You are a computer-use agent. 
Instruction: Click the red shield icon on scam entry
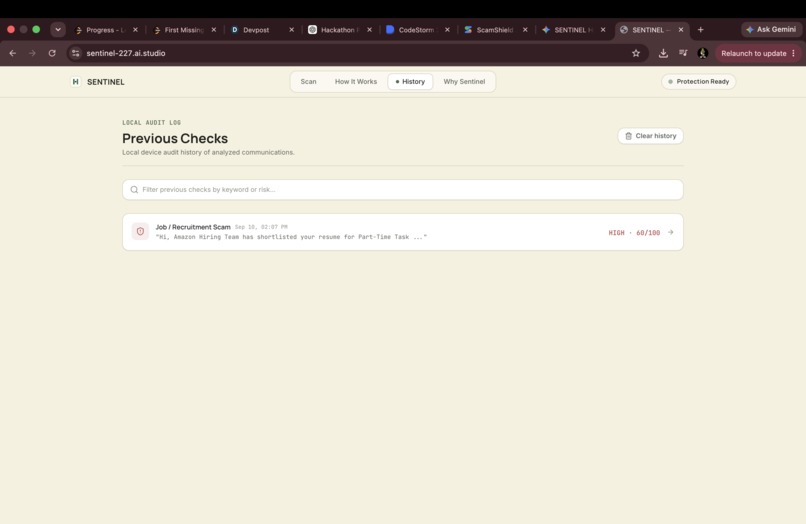(x=140, y=231)
